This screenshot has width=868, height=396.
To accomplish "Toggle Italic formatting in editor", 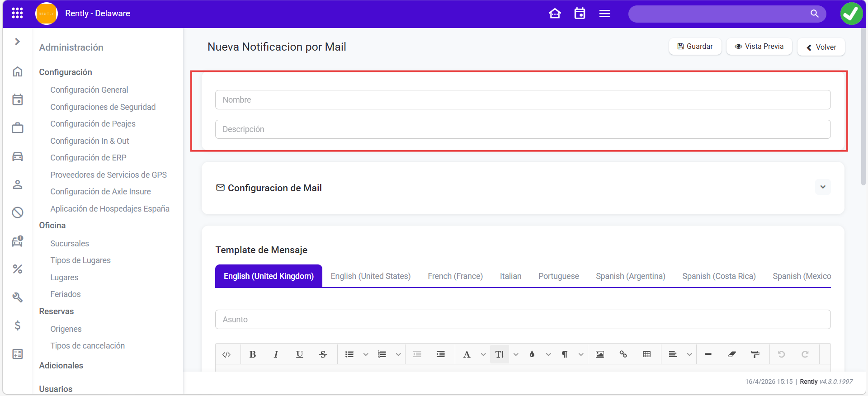I will [x=276, y=354].
